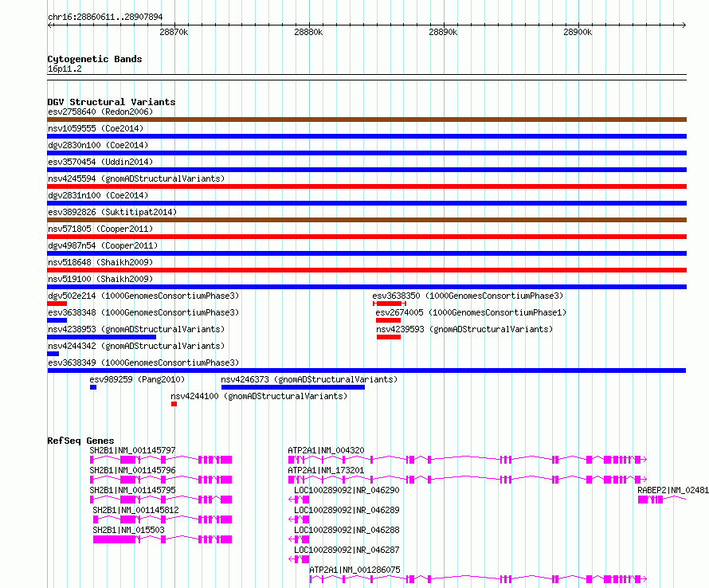Select variant label dgv4987n54 (Cooper2011)
The height and width of the screenshot is (588, 709).
tap(103, 245)
